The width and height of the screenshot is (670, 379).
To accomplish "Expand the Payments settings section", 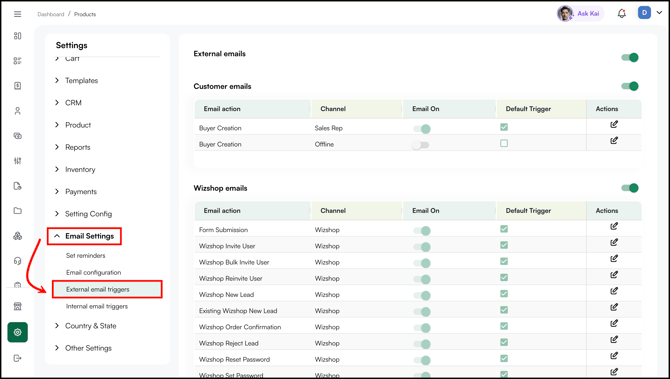I will click(76, 191).
